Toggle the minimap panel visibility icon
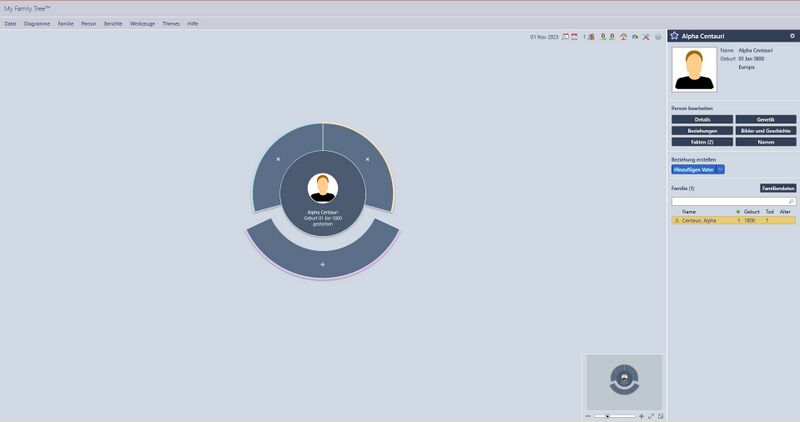Image resolution: width=800 pixels, height=422 pixels. 661,415
